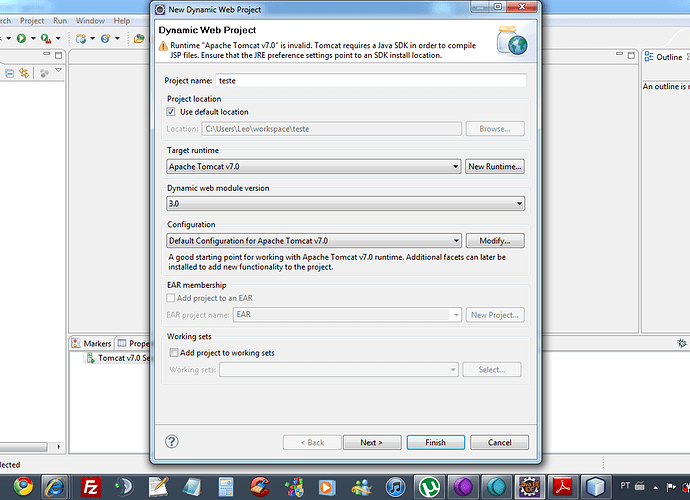
Task: Launch FileZilla from the taskbar
Action: coord(91,487)
